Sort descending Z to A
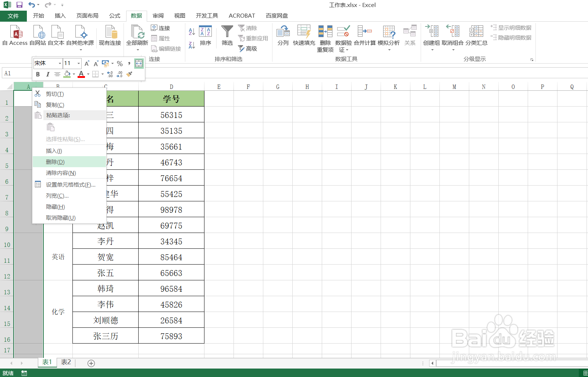This screenshot has height=377, width=588. 192,45
